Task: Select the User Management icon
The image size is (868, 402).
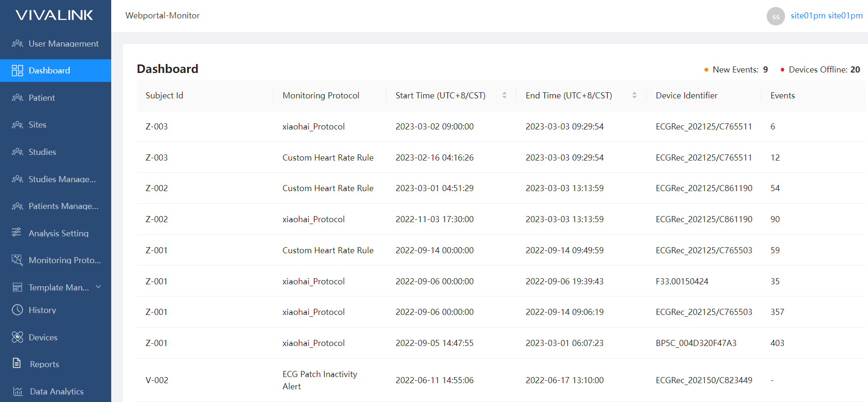Action: pyautogui.click(x=17, y=43)
